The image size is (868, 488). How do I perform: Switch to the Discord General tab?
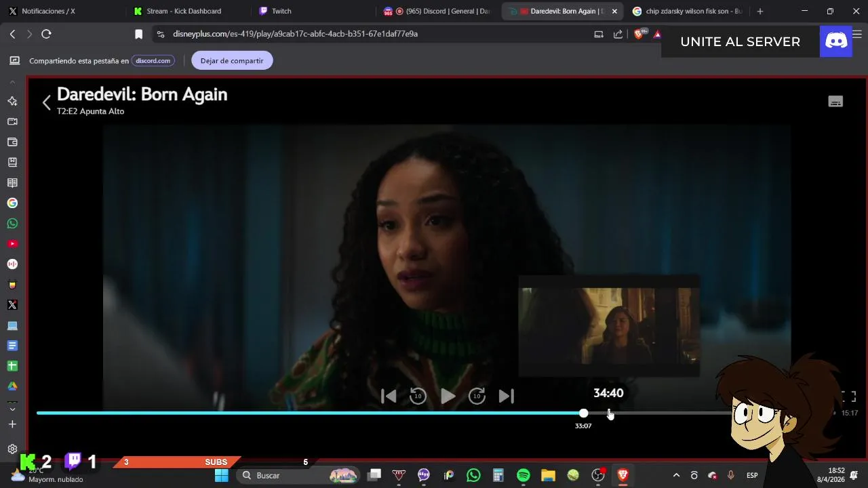(x=437, y=11)
